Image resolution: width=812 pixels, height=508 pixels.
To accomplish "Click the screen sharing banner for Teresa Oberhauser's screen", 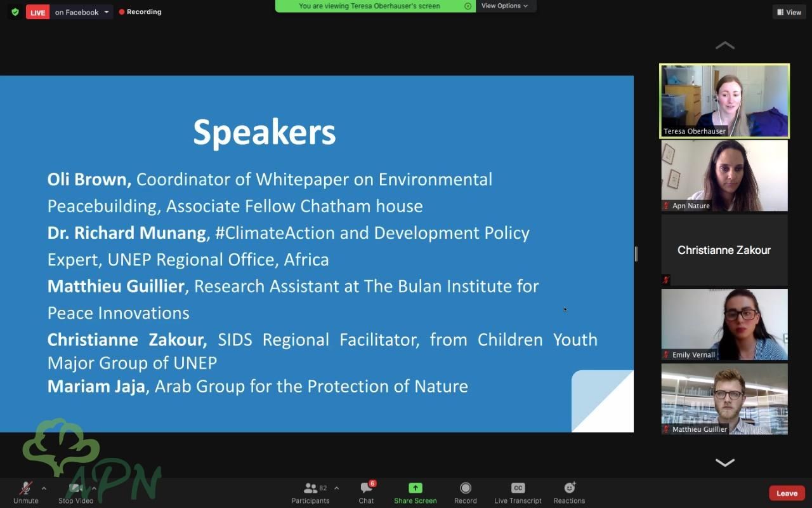I will (x=376, y=6).
